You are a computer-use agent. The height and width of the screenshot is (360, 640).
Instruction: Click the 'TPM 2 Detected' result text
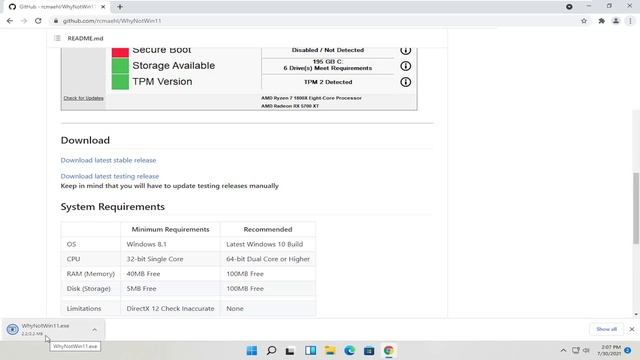click(328, 82)
